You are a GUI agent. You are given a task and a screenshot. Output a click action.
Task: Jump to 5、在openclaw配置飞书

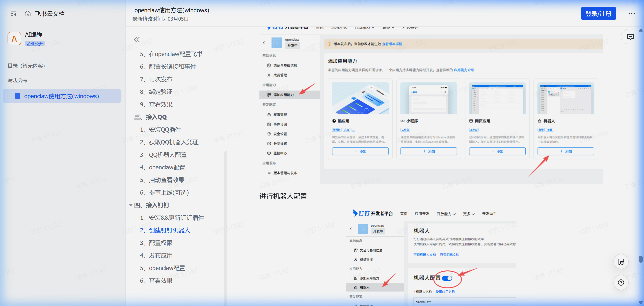coord(171,54)
